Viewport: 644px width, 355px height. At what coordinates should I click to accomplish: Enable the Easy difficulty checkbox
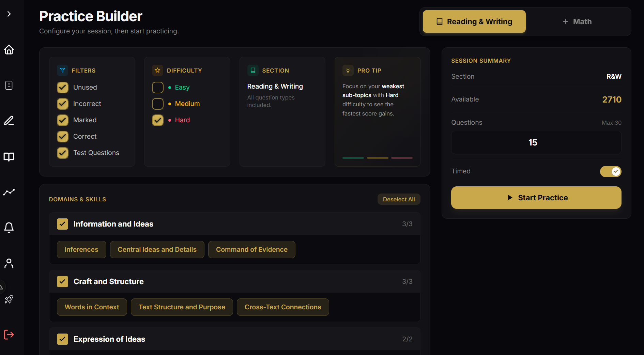(158, 87)
